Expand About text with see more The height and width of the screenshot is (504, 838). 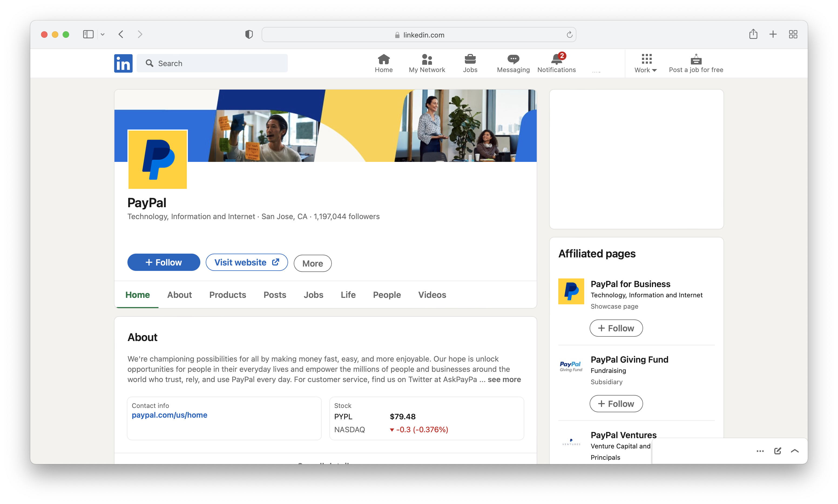[x=504, y=379]
